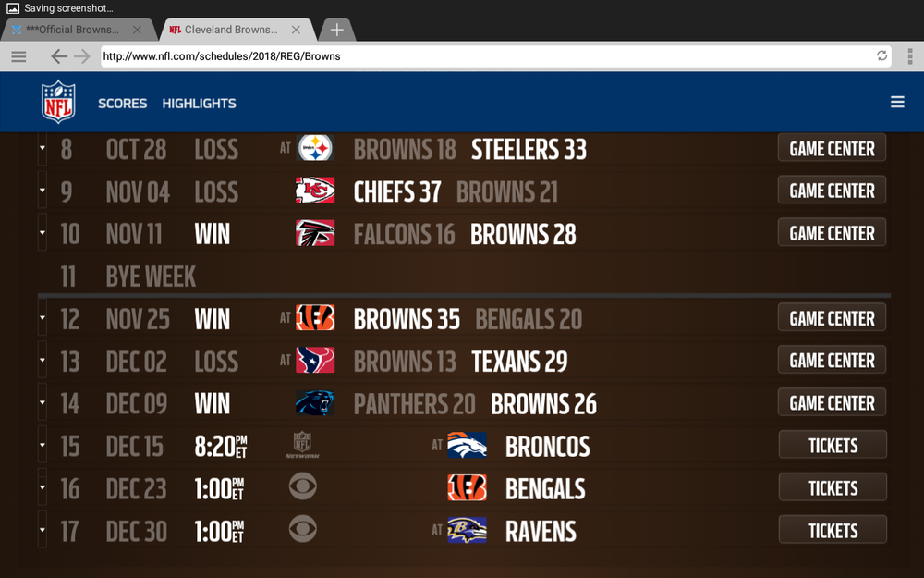Expand the week 12 game row arrow
The height and width of the screenshot is (578, 924).
pyautogui.click(x=43, y=317)
